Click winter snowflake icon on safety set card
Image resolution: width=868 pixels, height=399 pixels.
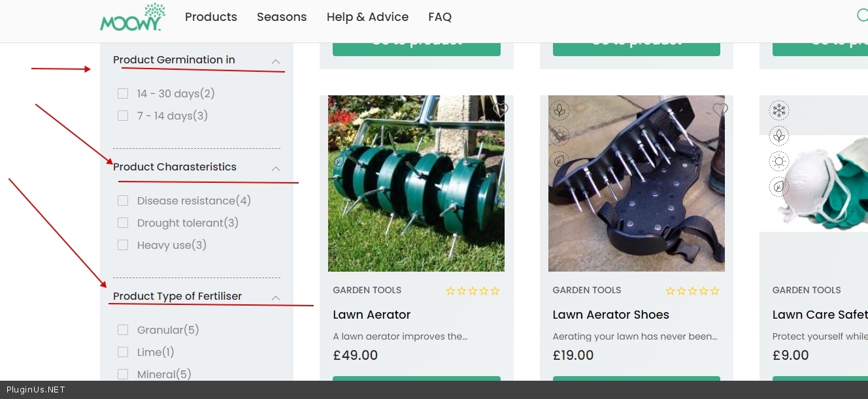coord(779,110)
